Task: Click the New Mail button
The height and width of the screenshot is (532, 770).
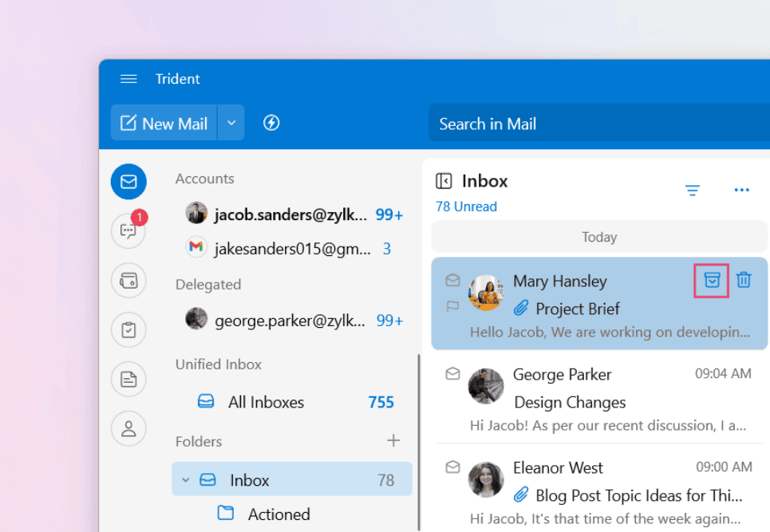Action: pos(164,123)
